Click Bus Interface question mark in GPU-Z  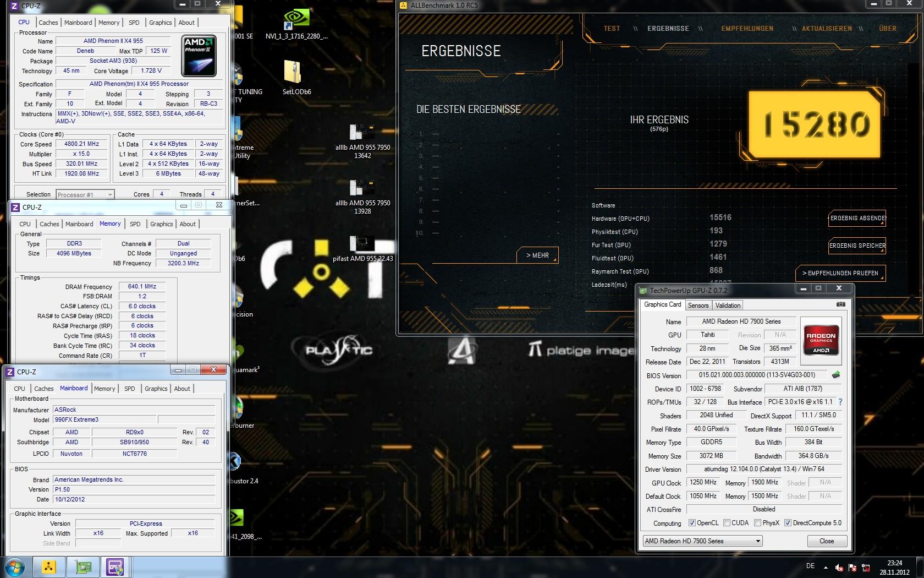pyautogui.click(x=840, y=402)
